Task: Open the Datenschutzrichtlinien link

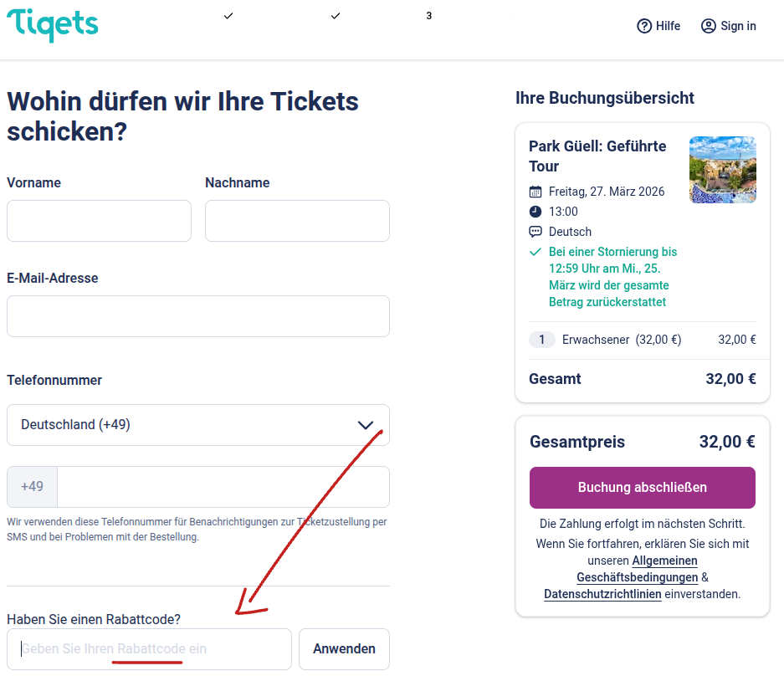Action: pos(603,593)
